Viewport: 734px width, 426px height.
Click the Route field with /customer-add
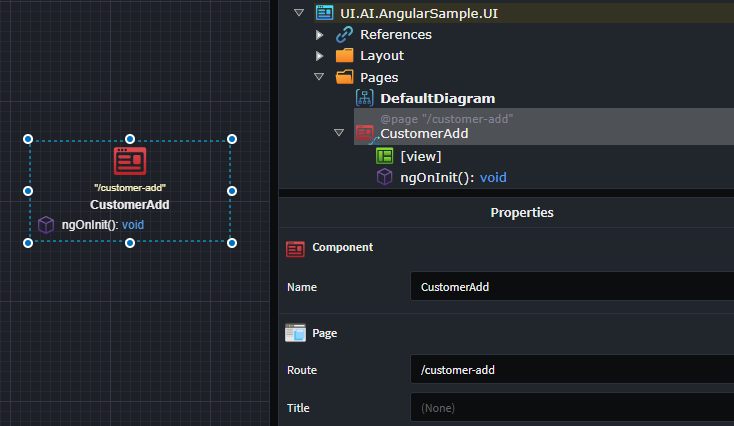coord(570,370)
